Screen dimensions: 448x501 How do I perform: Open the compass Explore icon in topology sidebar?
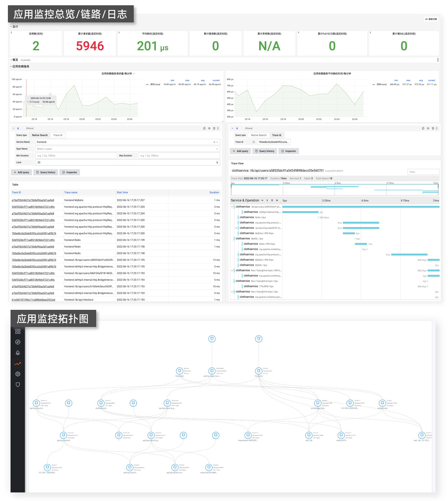(x=18, y=342)
